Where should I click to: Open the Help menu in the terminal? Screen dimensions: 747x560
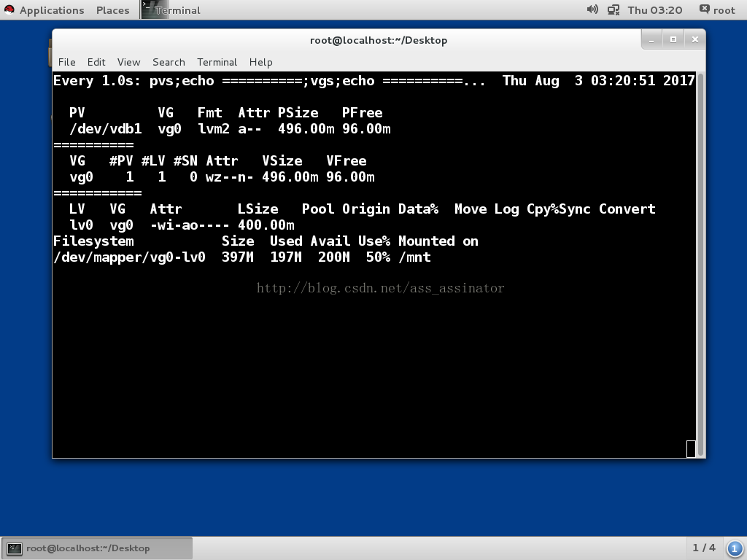(x=260, y=62)
